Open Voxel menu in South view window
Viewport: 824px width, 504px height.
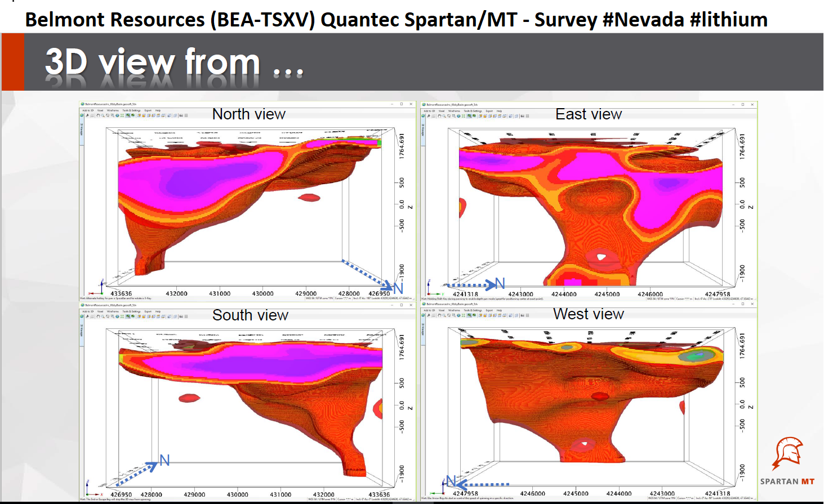[x=100, y=311]
